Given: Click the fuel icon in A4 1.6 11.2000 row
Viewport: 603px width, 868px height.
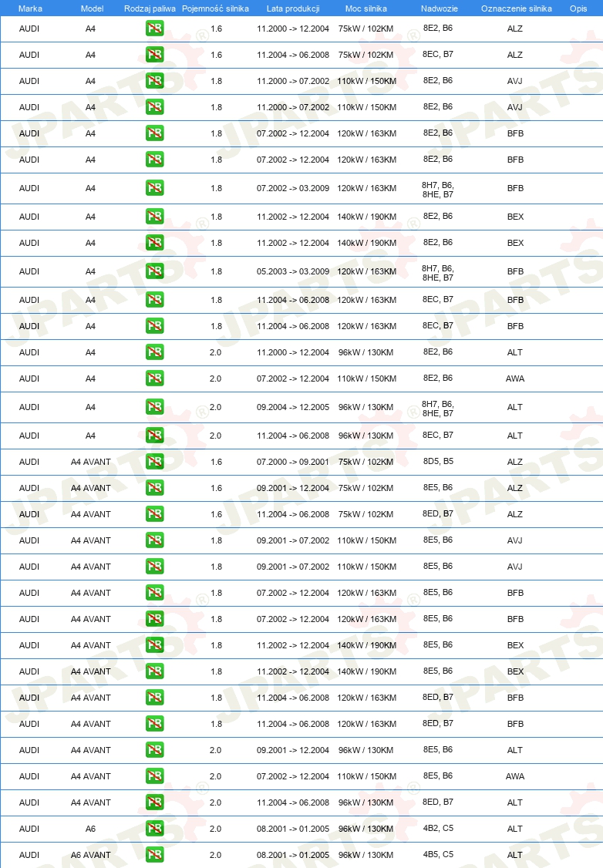Looking at the screenshot, I should (154, 29).
